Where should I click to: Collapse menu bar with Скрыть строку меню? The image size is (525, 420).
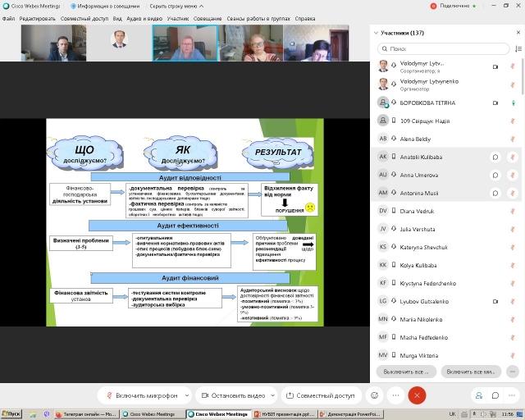click(x=176, y=6)
